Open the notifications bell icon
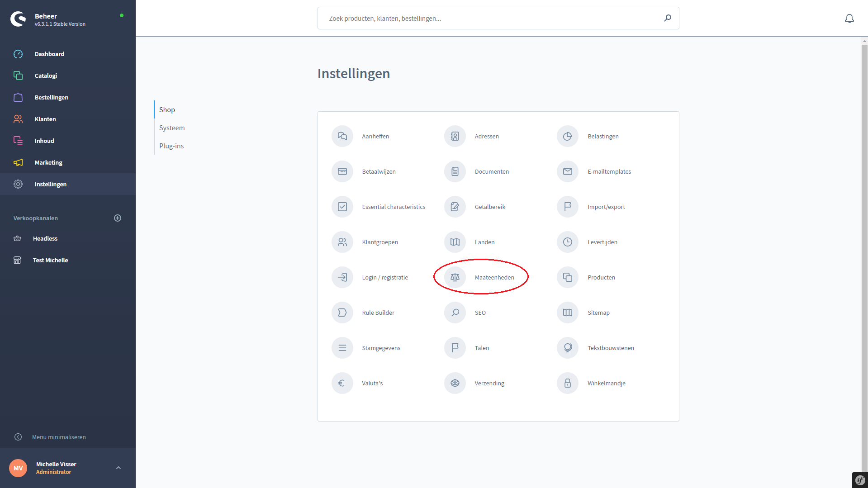This screenshot has width=868, height=488. (x=849, y=19)
